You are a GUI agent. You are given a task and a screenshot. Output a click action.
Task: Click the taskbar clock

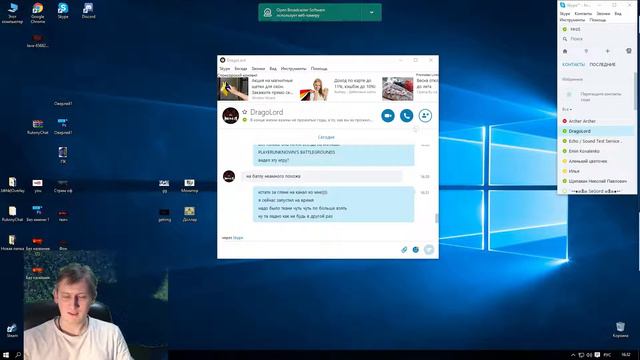[626, 355]
